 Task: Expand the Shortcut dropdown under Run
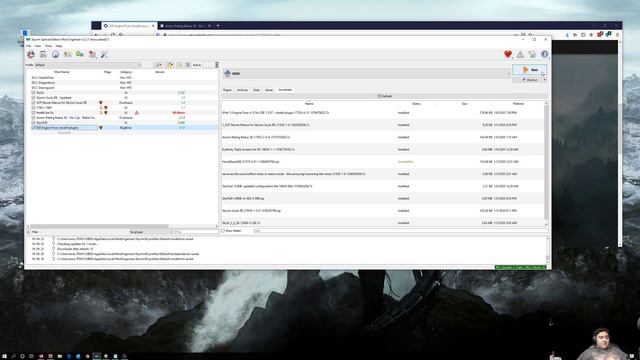click(544, 80)
